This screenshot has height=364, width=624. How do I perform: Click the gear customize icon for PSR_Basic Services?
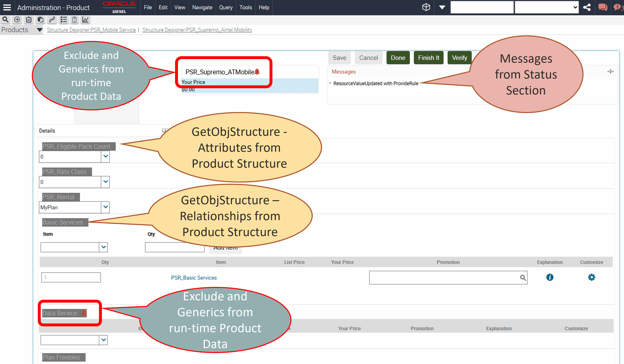pos(591,277)
